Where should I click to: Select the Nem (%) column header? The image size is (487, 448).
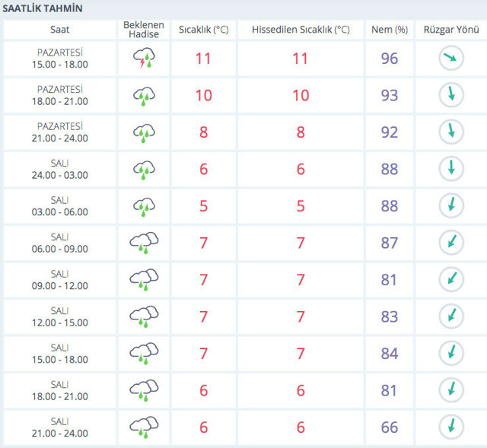tap(389, 30)
